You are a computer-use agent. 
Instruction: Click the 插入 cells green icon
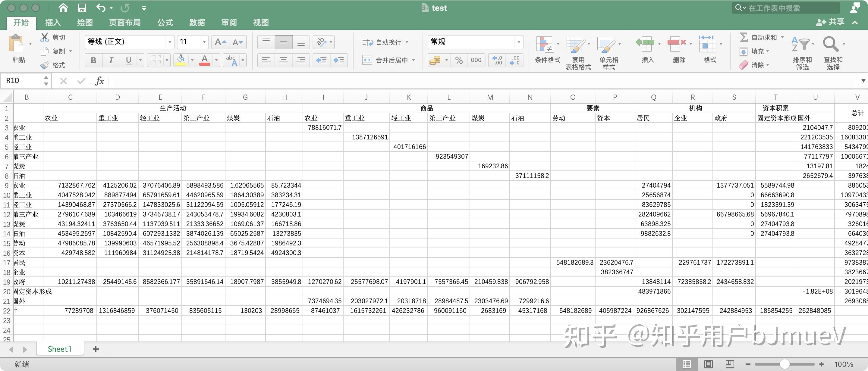[x=645, y=44]
